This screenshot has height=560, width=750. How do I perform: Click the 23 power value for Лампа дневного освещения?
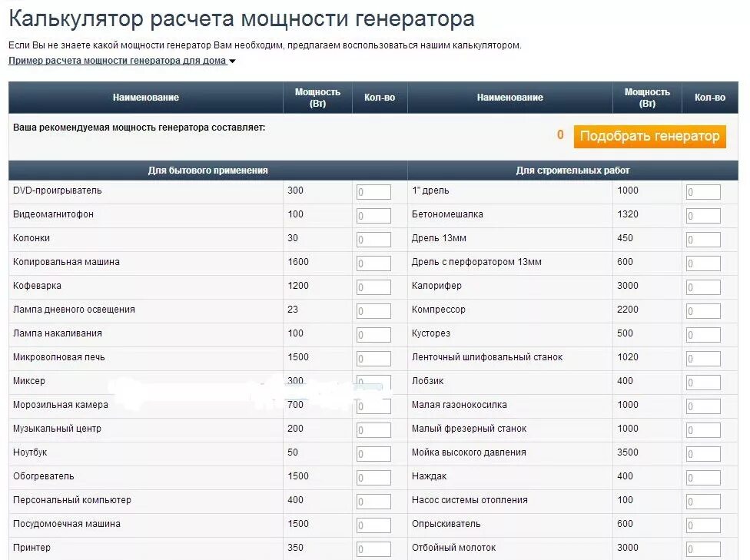293,310
